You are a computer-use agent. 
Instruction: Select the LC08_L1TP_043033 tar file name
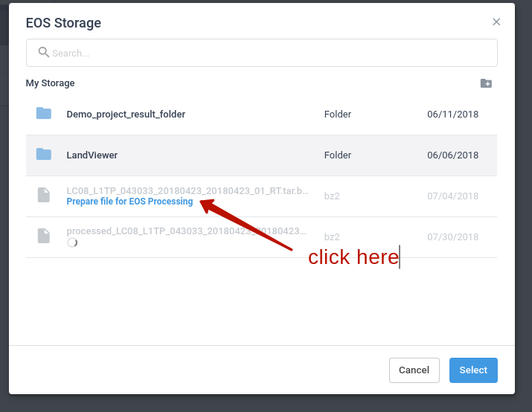click(188, 191)
